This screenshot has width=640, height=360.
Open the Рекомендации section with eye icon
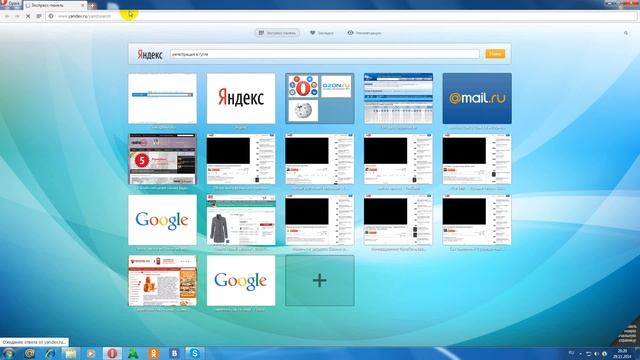coord(364,33)
